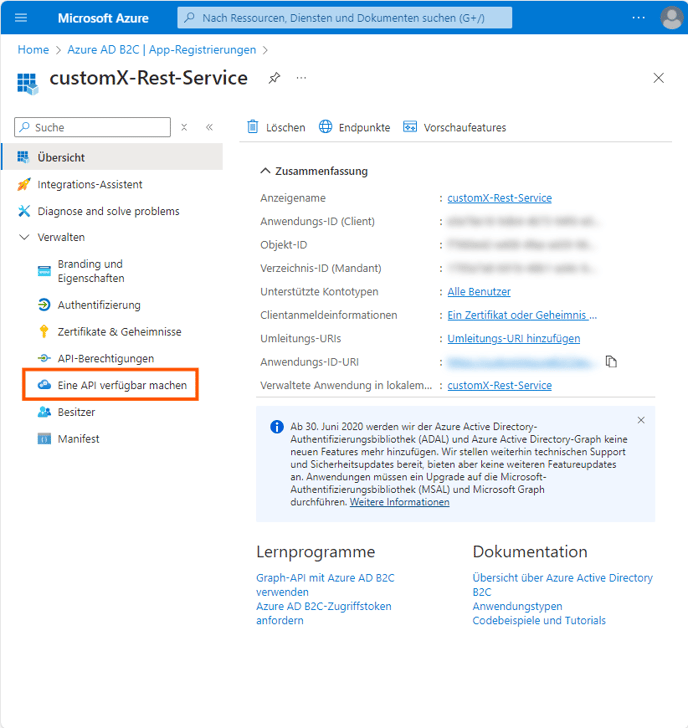Image resolution: width=688 pixels, height=728 pixels.
Task: Copy the Anwendungs-ID-URI value
Action: (x=611, y=362)
